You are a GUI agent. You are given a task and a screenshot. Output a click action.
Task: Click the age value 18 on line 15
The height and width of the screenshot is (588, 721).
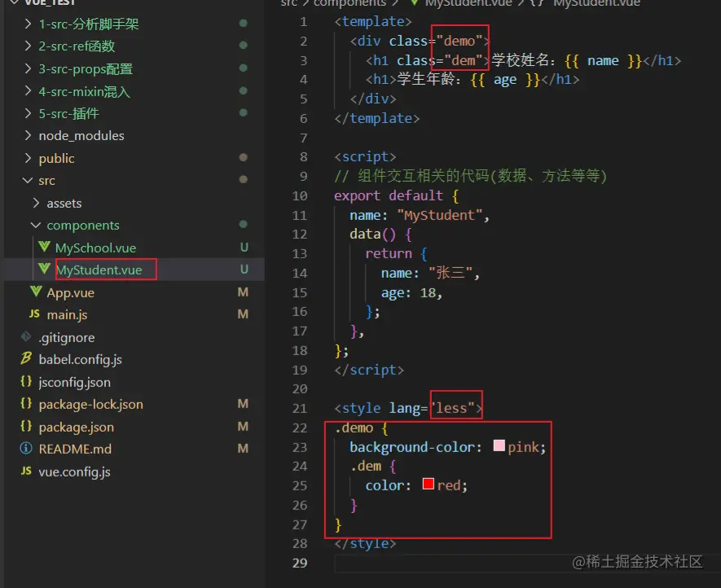[x=428, y=293]
